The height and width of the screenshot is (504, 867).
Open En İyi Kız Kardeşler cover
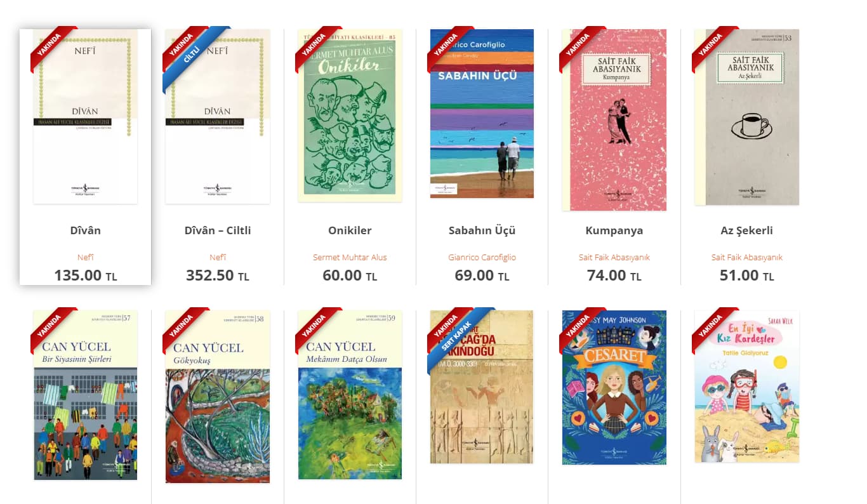point(746,386)
